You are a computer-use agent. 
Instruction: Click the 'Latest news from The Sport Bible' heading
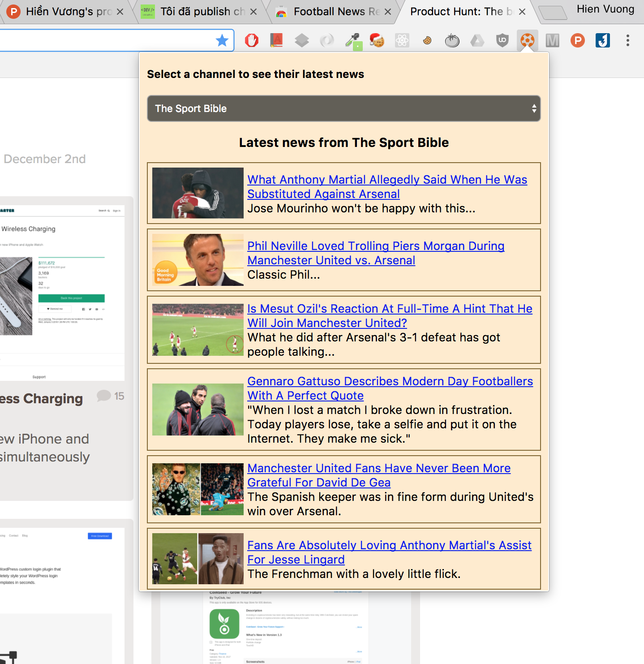click(344, 142)
